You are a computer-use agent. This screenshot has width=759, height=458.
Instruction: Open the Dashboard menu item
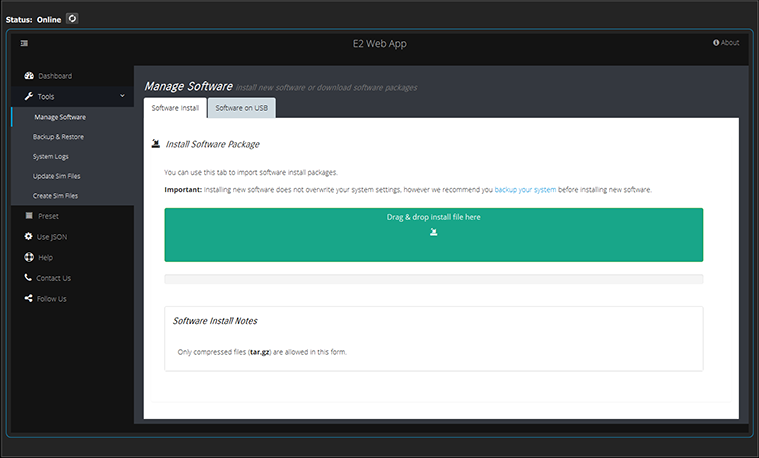(x=73, y=76)
